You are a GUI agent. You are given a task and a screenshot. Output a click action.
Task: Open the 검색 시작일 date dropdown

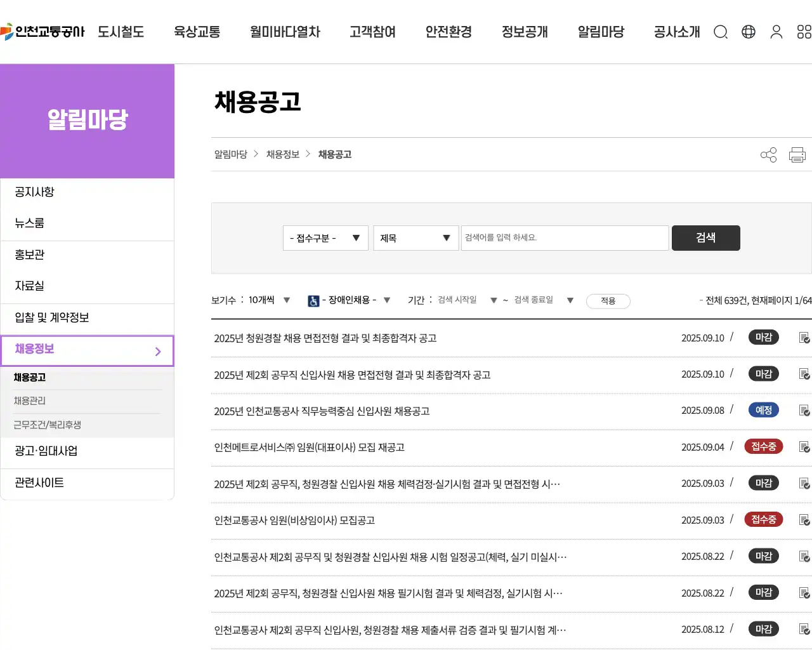(468, 300)
